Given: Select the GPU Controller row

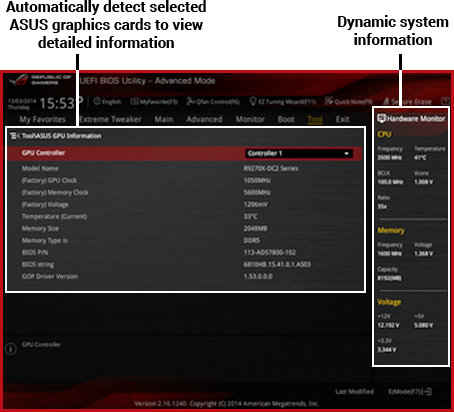Looking at the screenshot, I should [184, 153].
